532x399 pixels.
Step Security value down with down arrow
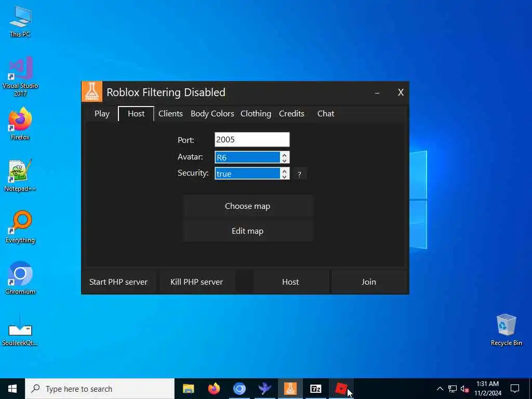[x=284, y=177]
